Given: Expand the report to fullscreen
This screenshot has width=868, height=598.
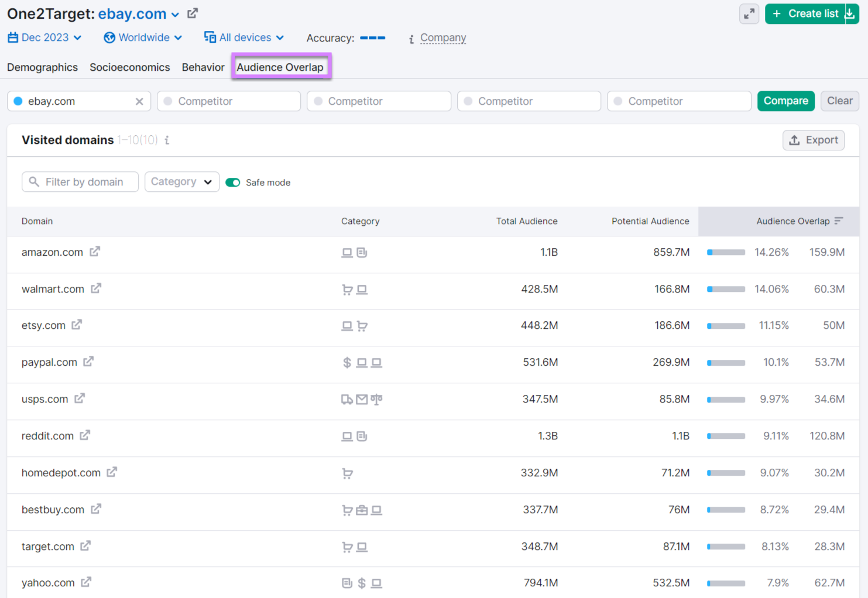Looking at the screenshot, I should pyautogui.click(x=749, y=13).
